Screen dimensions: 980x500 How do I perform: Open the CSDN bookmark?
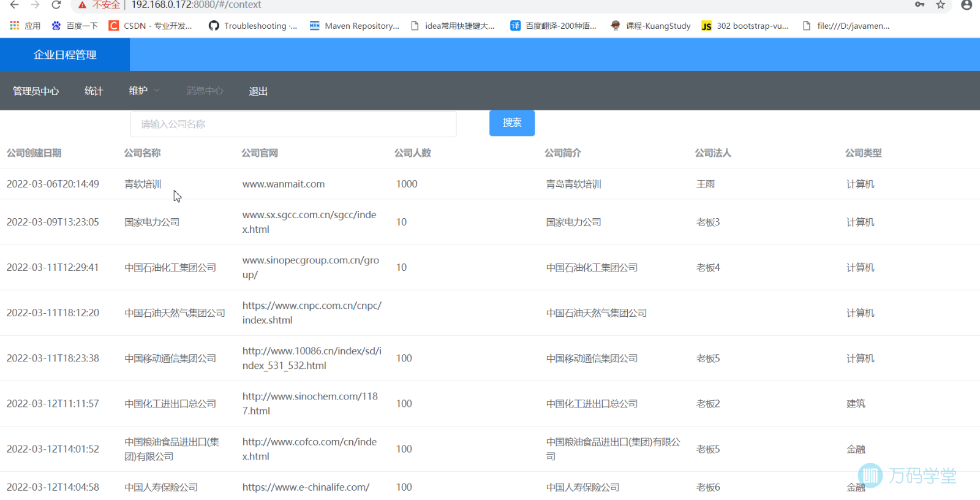point(150,26)
